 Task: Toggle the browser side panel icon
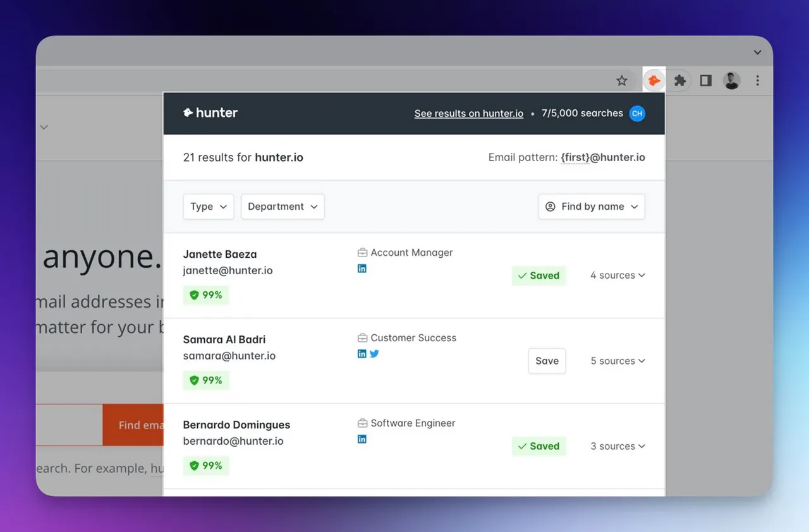pyautogui.click(x=706, y=81)
